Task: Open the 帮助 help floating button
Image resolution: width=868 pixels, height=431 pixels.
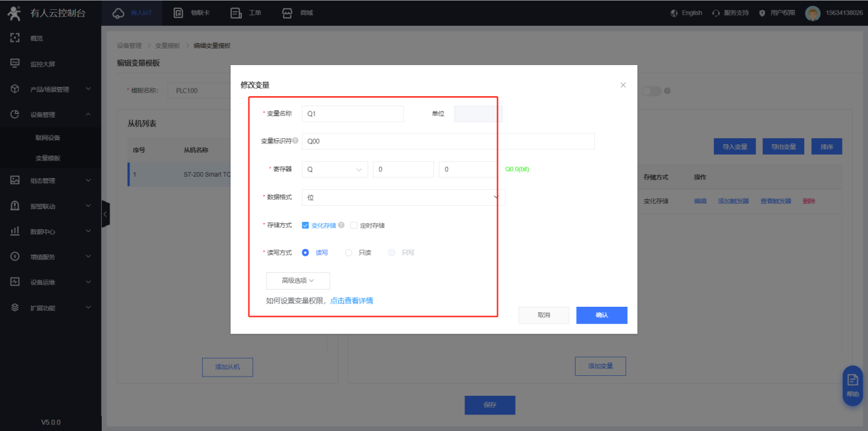Action: point(852,385)
